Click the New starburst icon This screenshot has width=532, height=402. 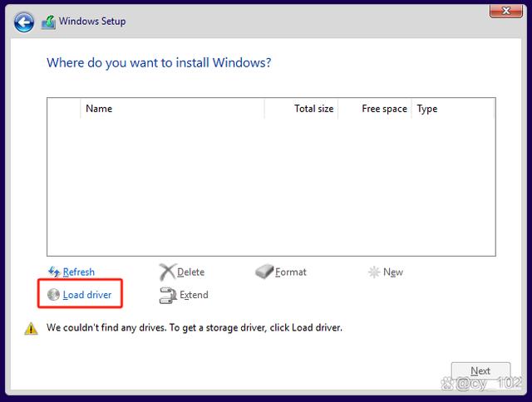(x=374, y=272)
